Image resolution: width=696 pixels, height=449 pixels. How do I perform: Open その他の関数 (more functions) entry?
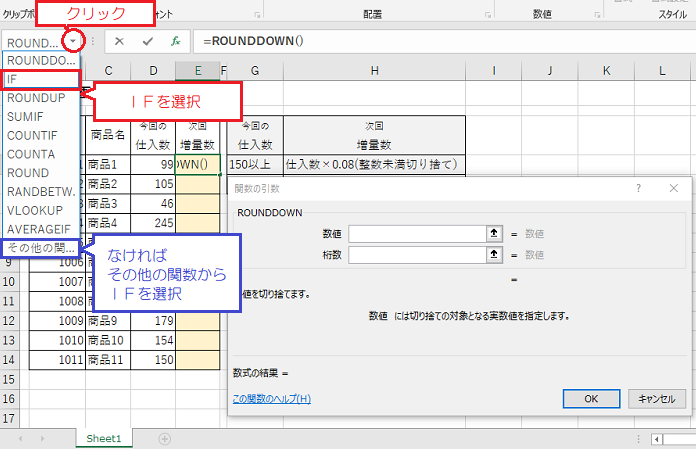[x=41, y=248]
